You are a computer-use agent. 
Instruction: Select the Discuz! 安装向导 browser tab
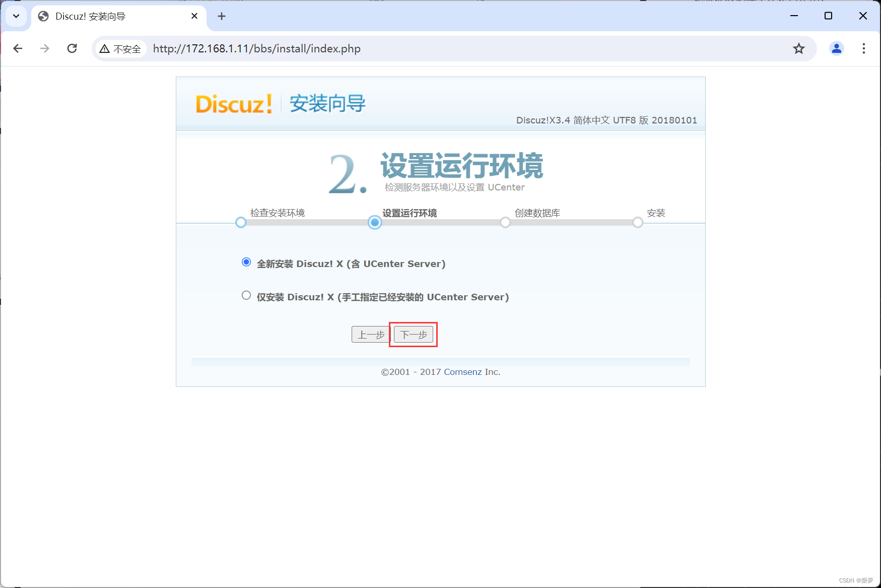[x=119, y=16]
